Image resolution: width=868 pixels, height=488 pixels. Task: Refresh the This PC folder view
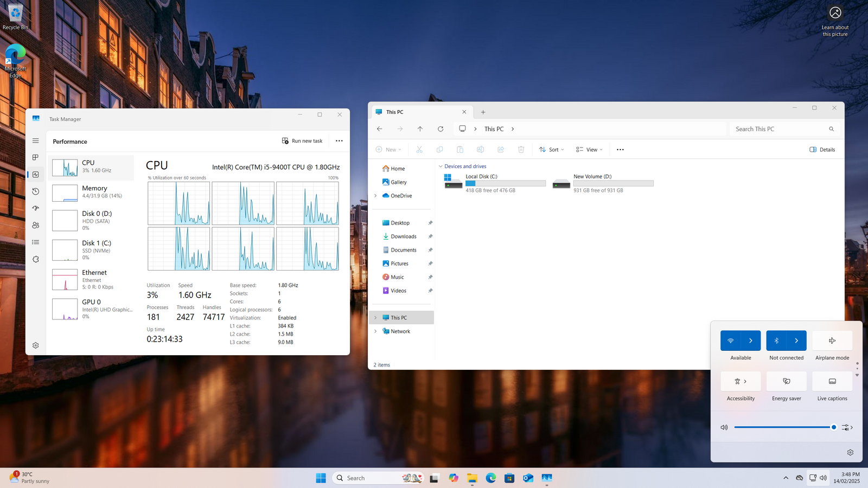coord(441,129)
